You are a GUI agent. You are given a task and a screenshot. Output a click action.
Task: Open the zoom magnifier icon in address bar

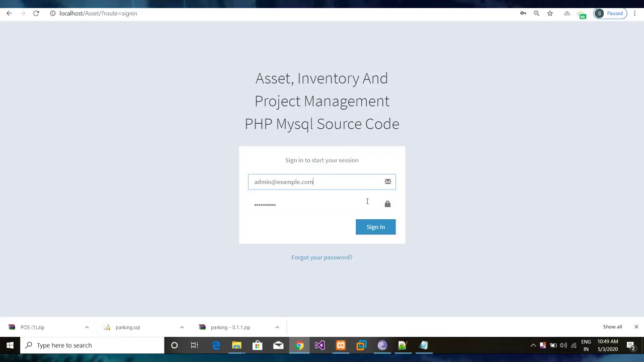tap(537, 14)
